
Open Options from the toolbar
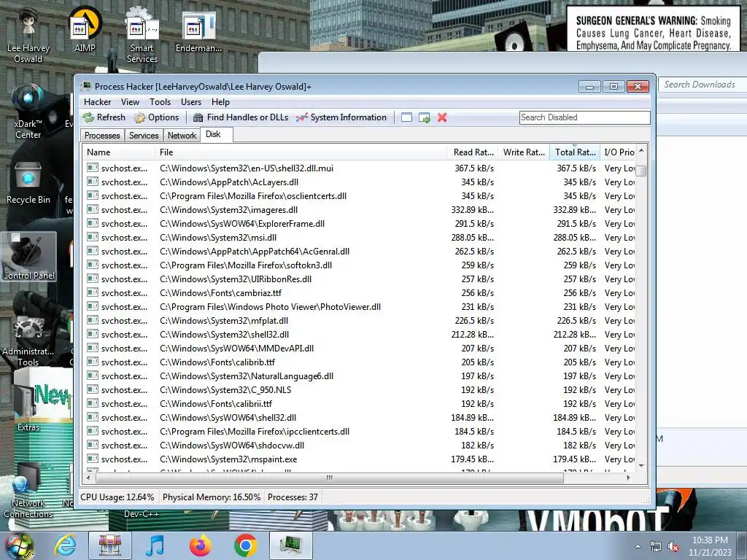pos(156,117)
